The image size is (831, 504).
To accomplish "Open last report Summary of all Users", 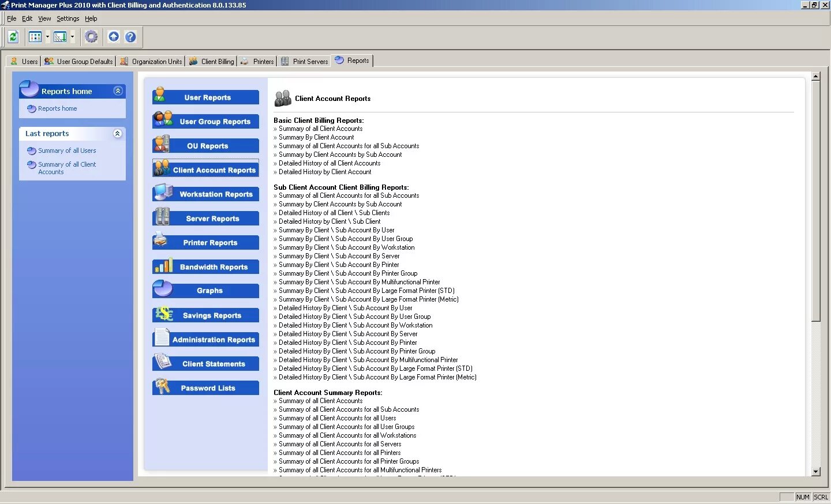I will [67, 151].
